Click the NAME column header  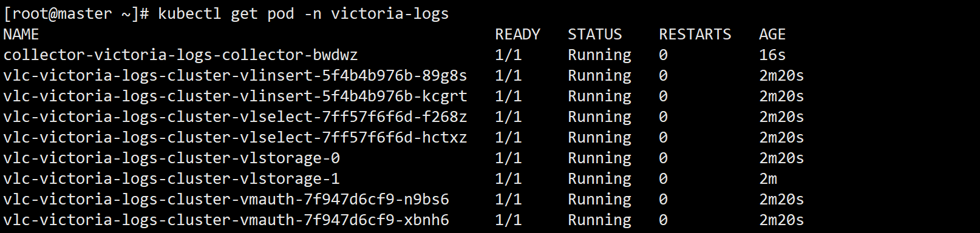pyautogui.click(x=21, y=35)
